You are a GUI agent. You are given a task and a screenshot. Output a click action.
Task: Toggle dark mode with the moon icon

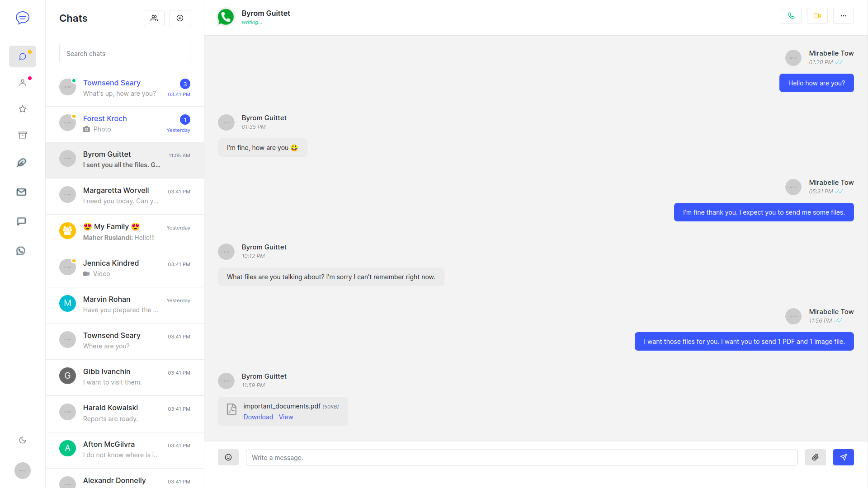click(x=23, y=440)
